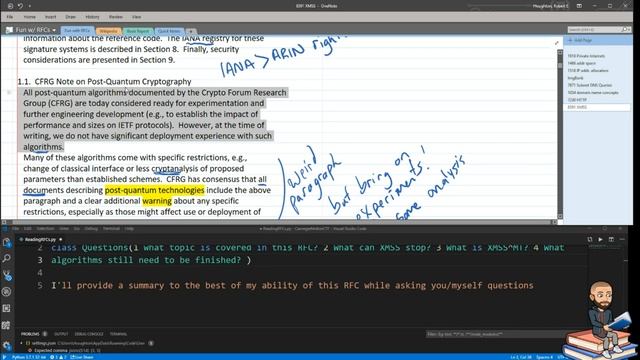Open the 1466 addr space page
640x360 pixels.
pos(582,63)
